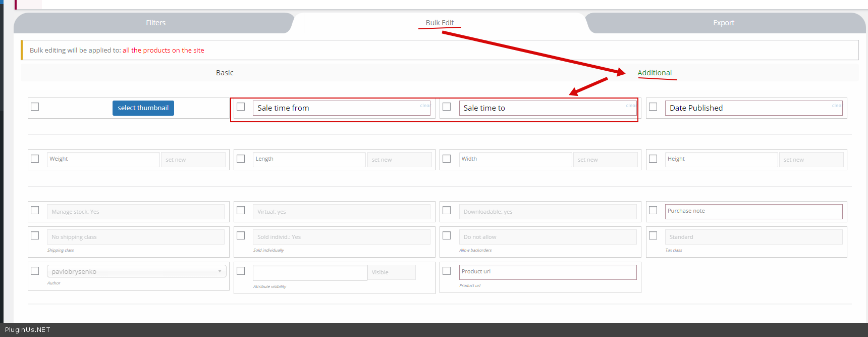Check the Date Published checkbox

click(x=653, y=107)
